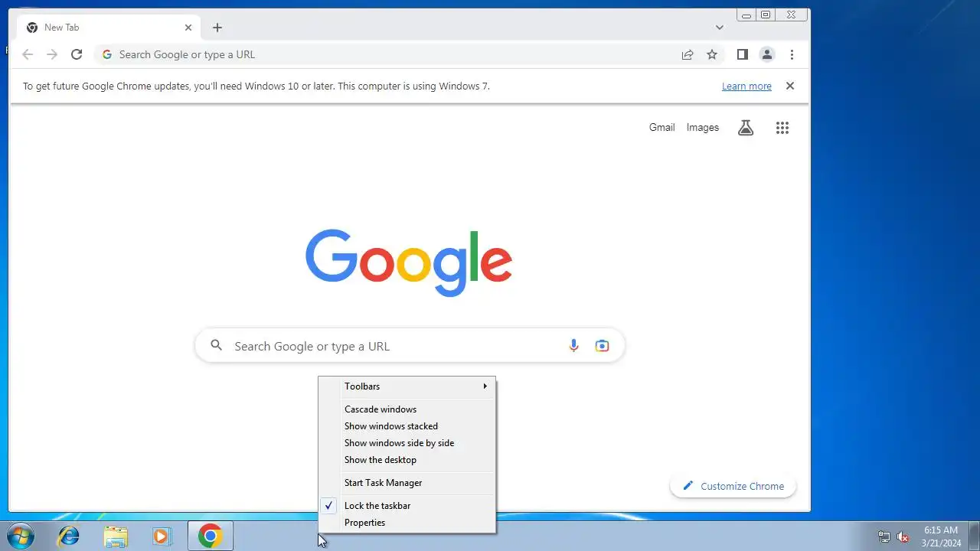
Task: Open taskbar Properties
Action: click(x=407, y=523)
